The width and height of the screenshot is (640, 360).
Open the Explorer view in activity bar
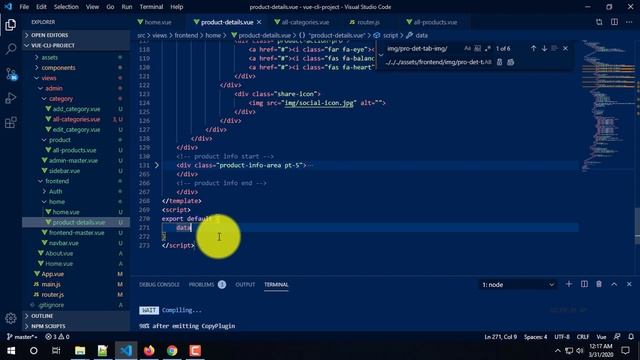point(11,25)
